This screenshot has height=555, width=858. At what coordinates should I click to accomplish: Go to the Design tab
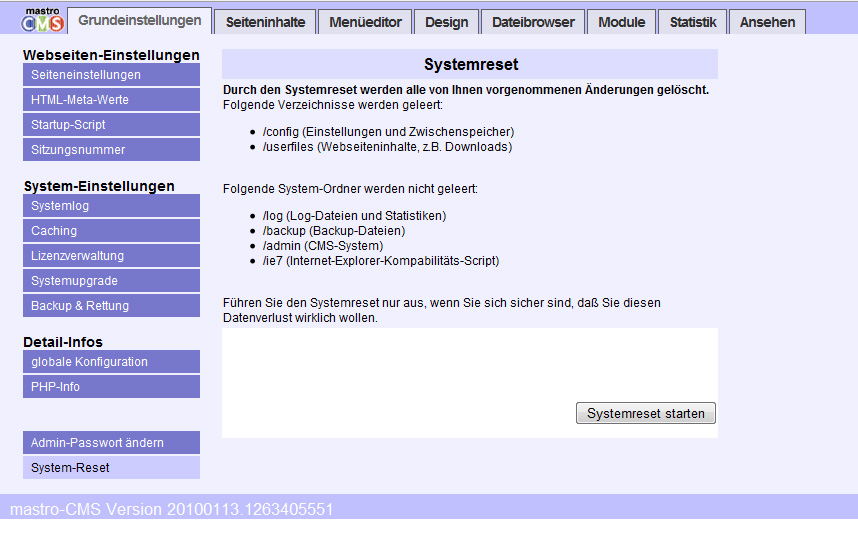(447, 22)
